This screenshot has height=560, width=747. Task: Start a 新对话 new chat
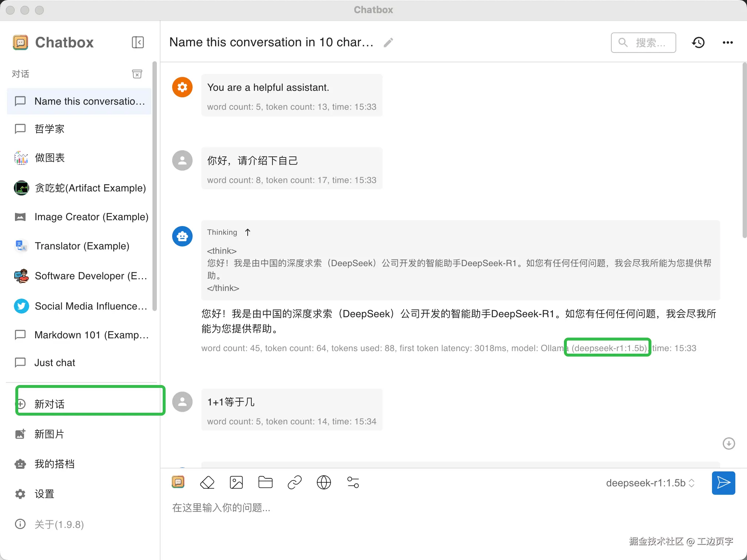[49, 404]
